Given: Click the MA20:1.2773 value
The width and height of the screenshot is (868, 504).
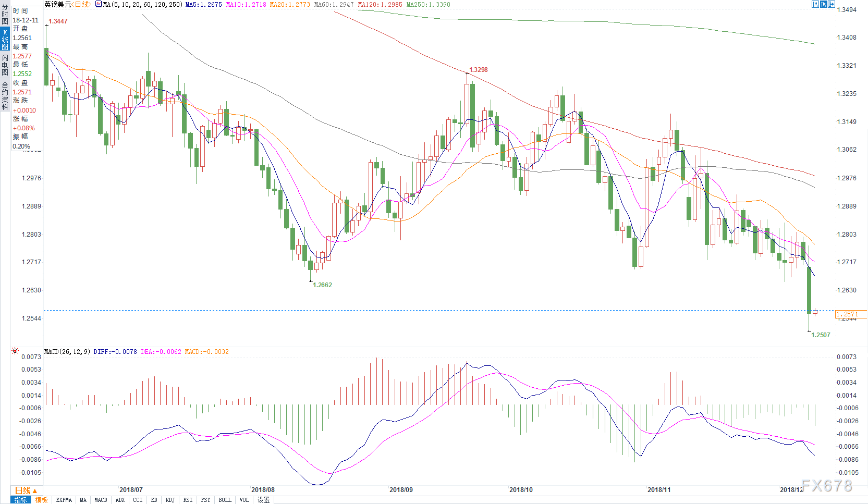Looking at the screenshot, I should click(x=289, y=4).
